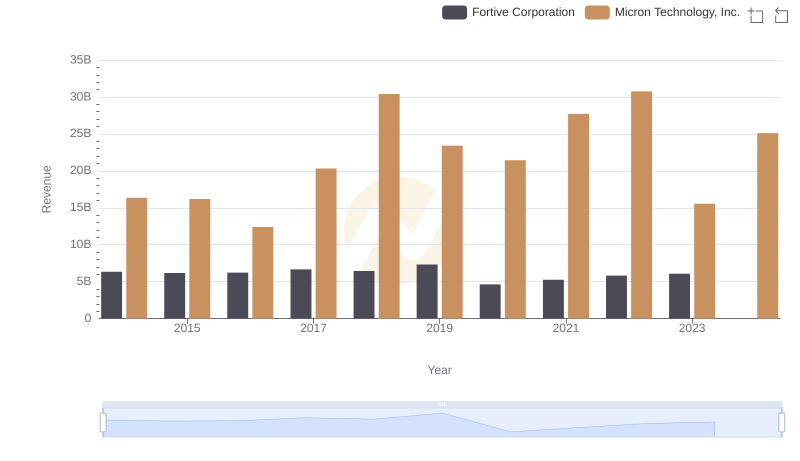800x461 pixels.
Task: Click Fortive's bar for 2023
Action: (x=679, y=296)
